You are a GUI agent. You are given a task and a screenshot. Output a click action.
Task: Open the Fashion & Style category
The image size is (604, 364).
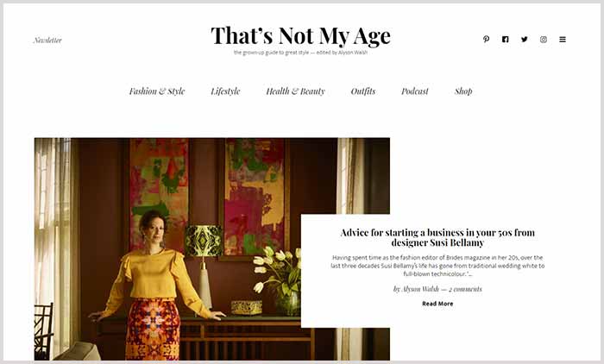point(157,91)
